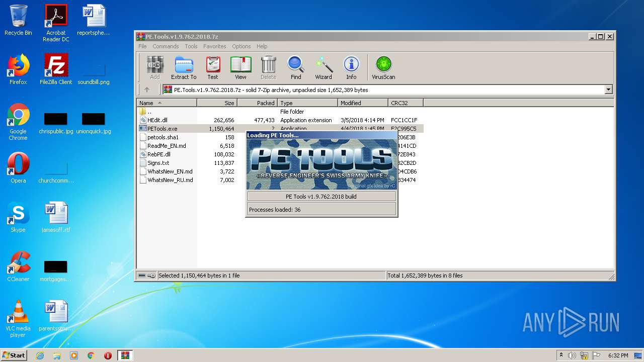Click the Delete trash can icon
644x362 pixels.
(x=268, y=67)
